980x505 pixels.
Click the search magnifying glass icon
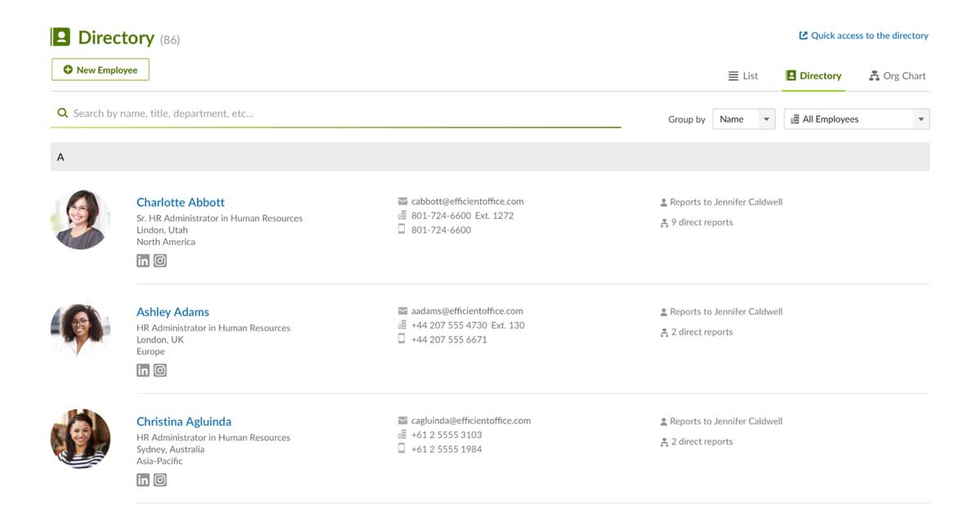(63, 113)
